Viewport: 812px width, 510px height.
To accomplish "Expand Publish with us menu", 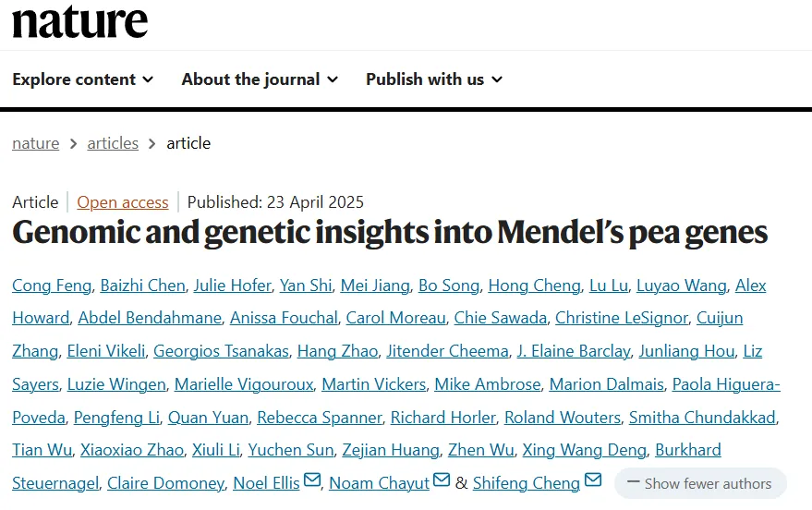I will pos(434,79).
